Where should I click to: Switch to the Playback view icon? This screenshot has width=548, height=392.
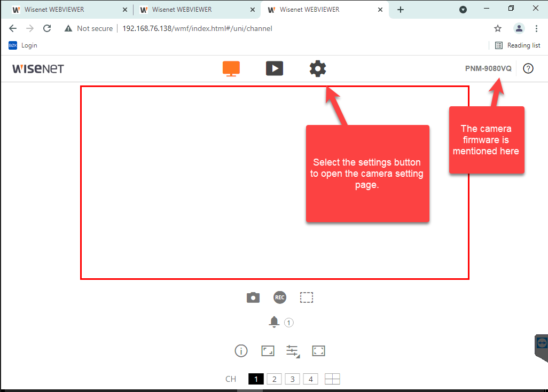tap(275, 68)
